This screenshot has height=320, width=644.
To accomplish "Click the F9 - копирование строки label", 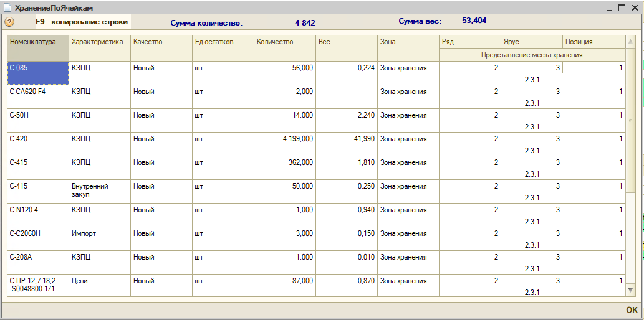I will [x=82, y=22].
